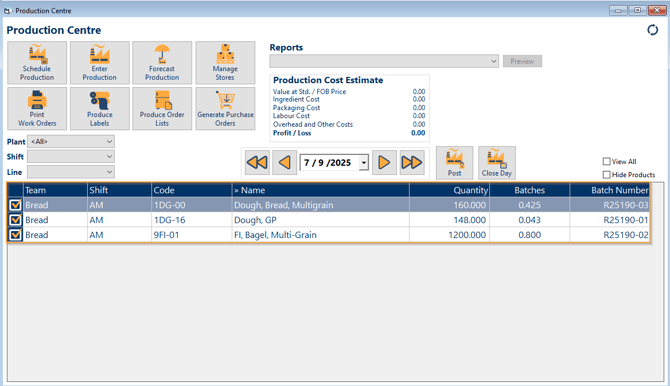
Task: Sort by the Shift column header
Action: (x=120, y=190)
